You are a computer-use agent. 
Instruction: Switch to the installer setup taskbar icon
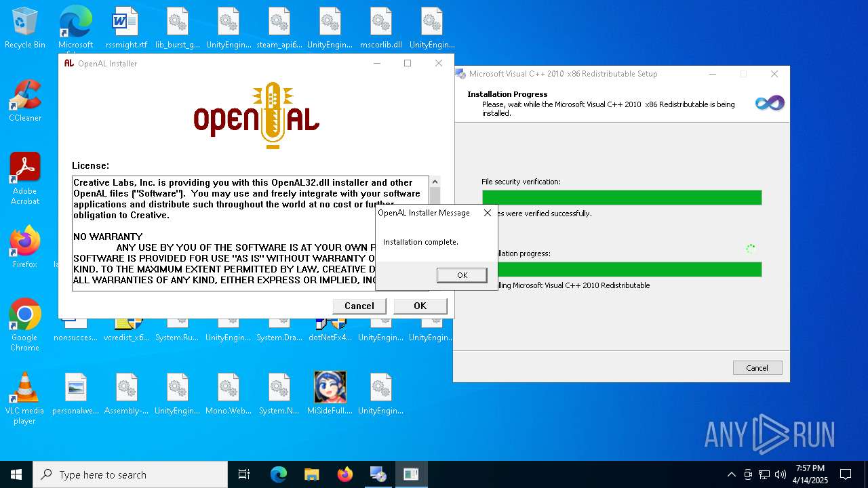point(378,474)
